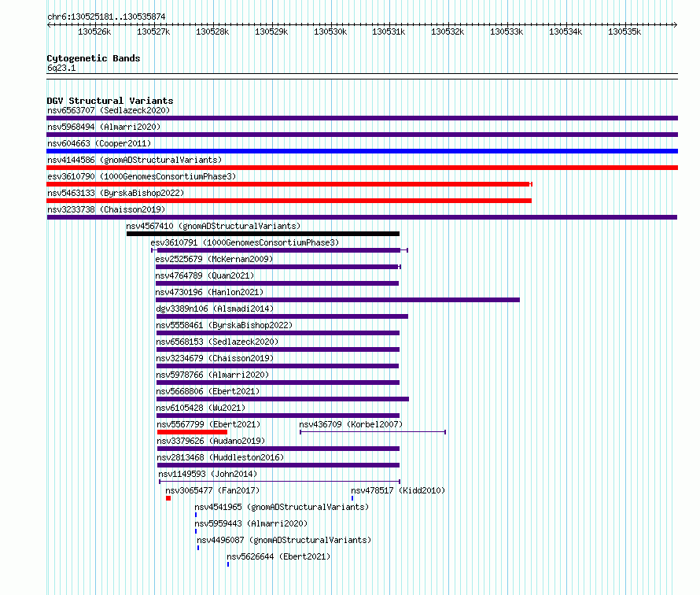
Task: Click the 130529k ruler position
Action: point(271,31)
